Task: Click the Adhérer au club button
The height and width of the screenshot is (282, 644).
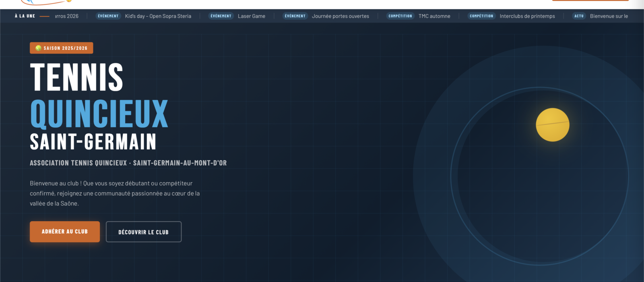Action: pos(65,232)
